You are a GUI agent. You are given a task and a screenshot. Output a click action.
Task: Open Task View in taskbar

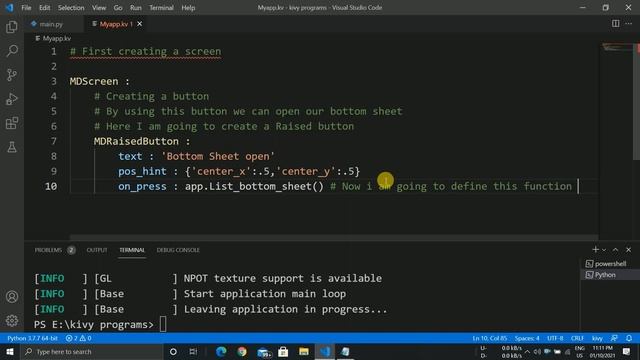[x=193, y=351]
